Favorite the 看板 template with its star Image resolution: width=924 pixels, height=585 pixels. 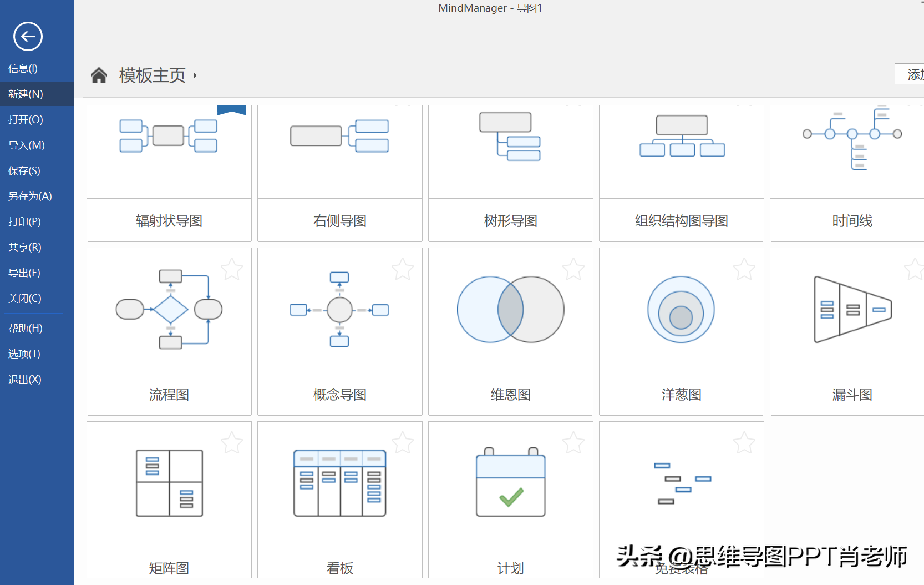[x=403, y=443]
